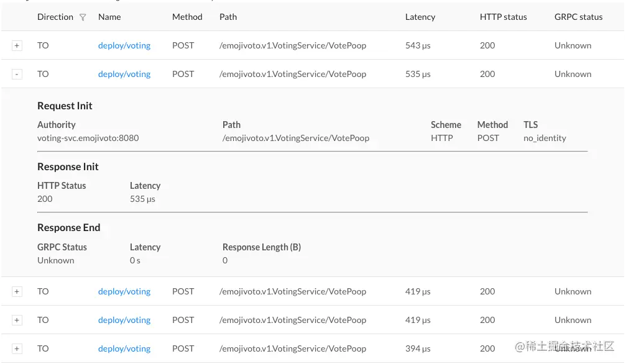The image size is (626, 364).
Task: Expand the row with 543 µs latency
Action: point(17,45)
